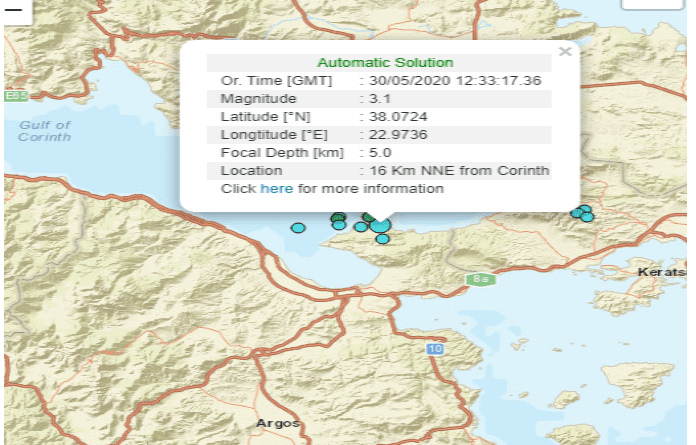Open the 'here' link for more information
The height and width of the screenshot is (445, 696).
point(277,189)
